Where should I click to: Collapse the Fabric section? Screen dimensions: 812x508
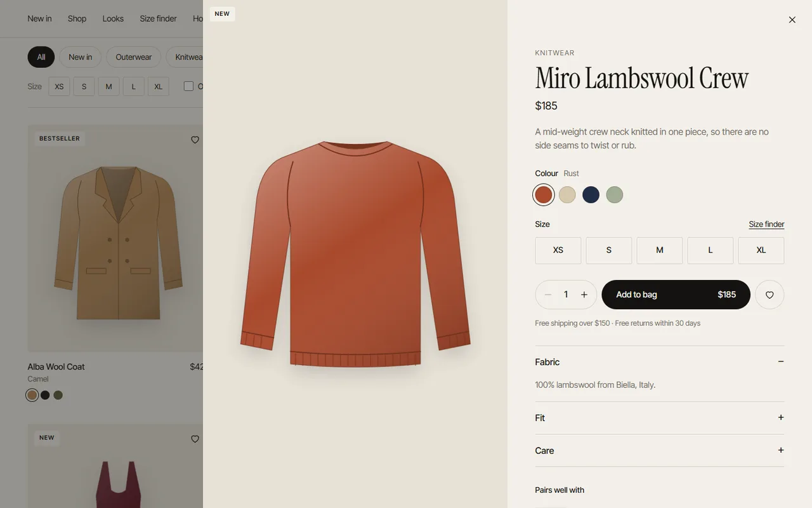tap(660, 362)
